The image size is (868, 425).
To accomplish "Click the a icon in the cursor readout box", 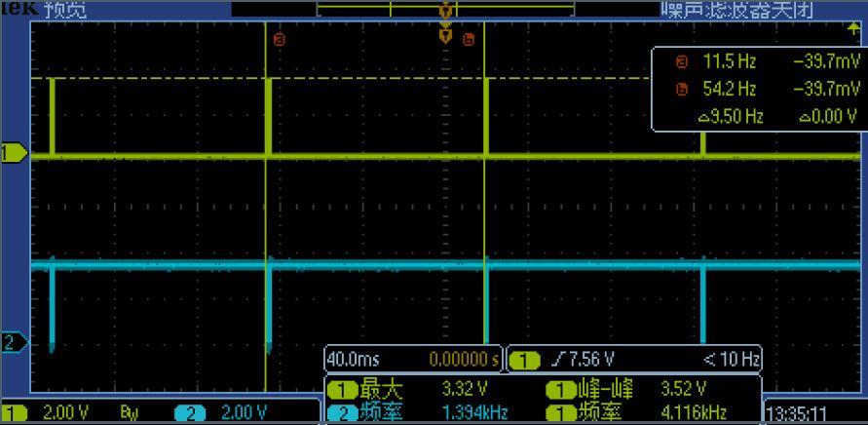I will coord(682,61).
